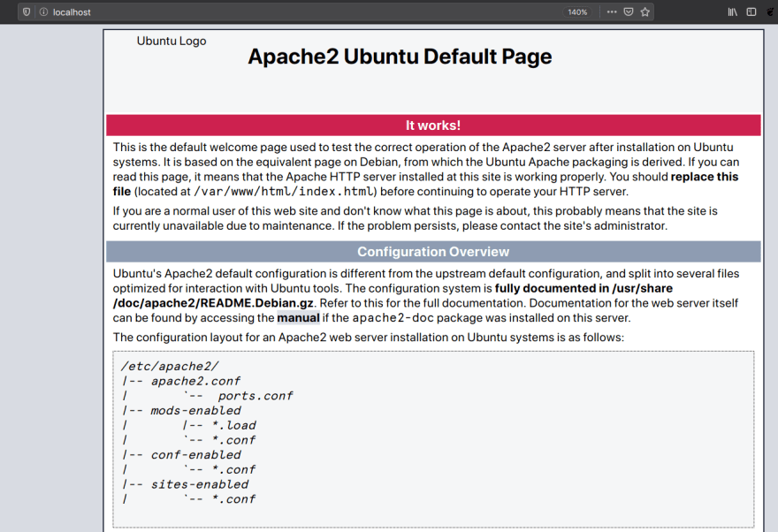Click conf-enabled in the tree listing

tap(195, 455)
